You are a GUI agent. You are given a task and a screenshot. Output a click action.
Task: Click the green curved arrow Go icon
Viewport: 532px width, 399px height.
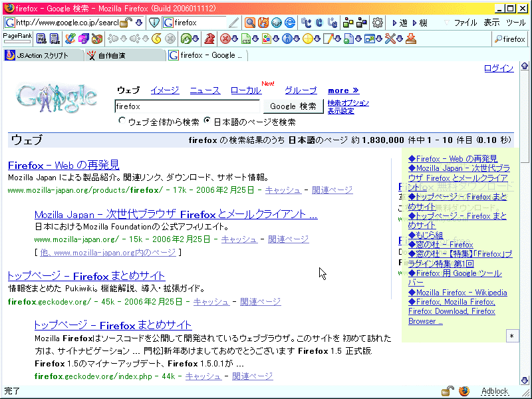coord(186,39)
